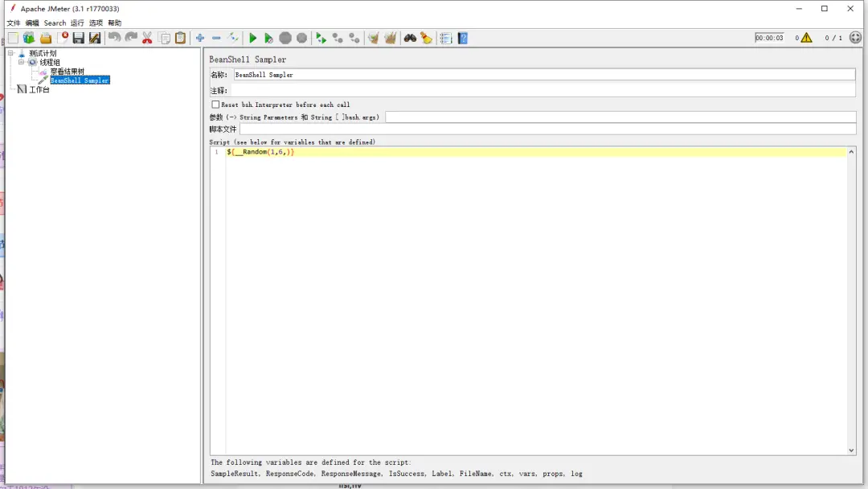Collapse all tree nodes with minus icon
The image size is (868, 489).
[x=216, y=38]
